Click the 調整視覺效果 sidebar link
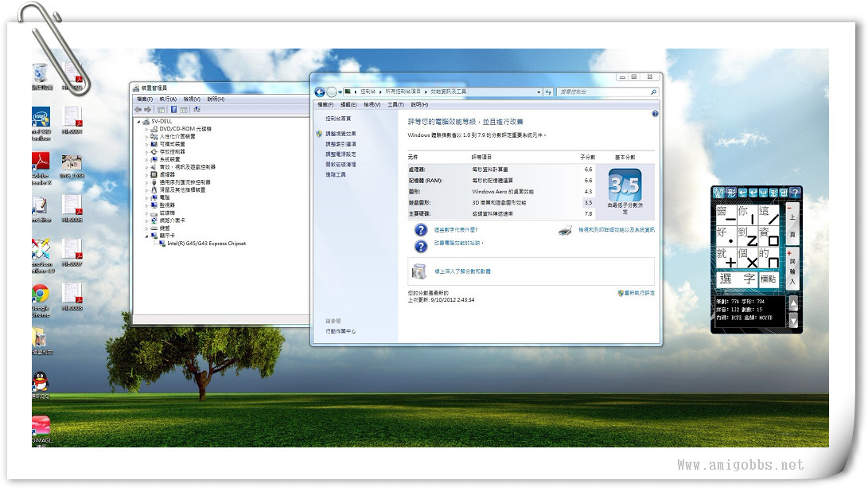The height and width of the screenshot is (488, 868). (341, 134)
